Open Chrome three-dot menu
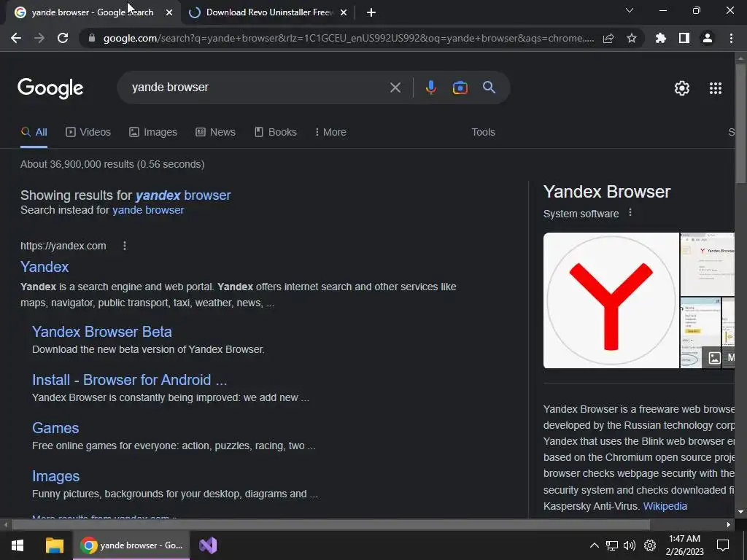Image resolution: width=747 pixels, height=560 pixels. click(731, 38)
